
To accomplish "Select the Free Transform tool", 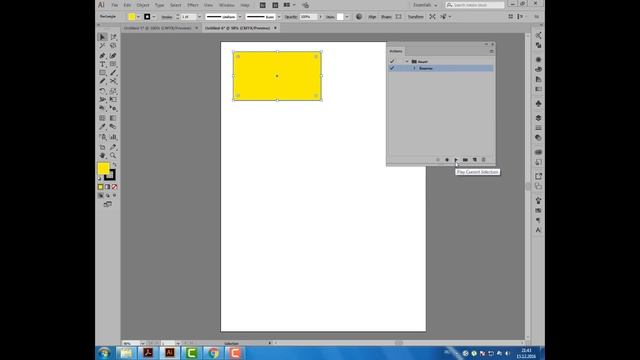I will [113, 100].
